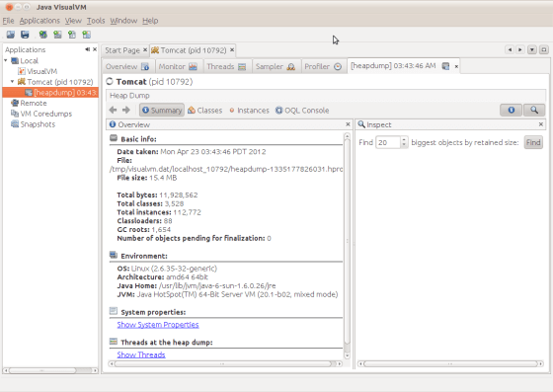Click the last green toolbar icon
This screenshot has width=553, height=392.
pos(87,35)
